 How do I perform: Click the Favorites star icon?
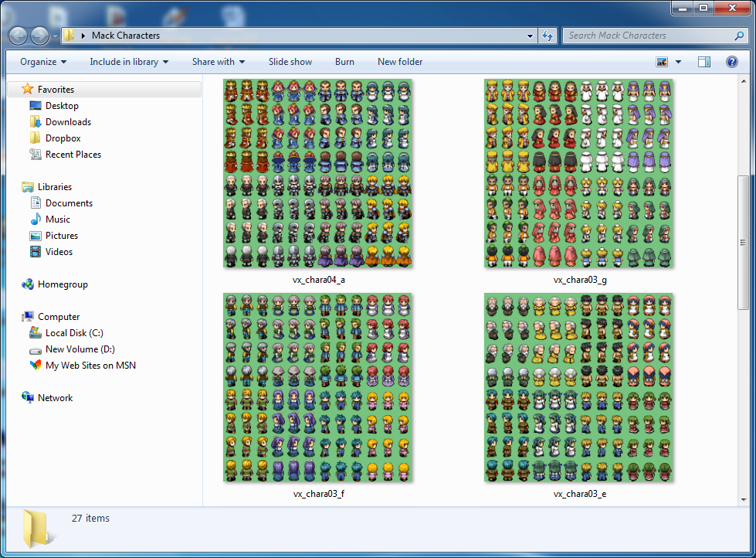28,89
